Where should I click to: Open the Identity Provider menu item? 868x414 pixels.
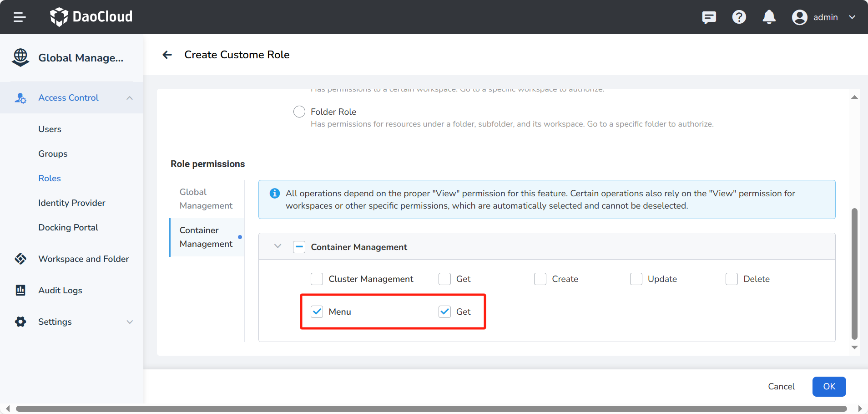tap(71, 203)
